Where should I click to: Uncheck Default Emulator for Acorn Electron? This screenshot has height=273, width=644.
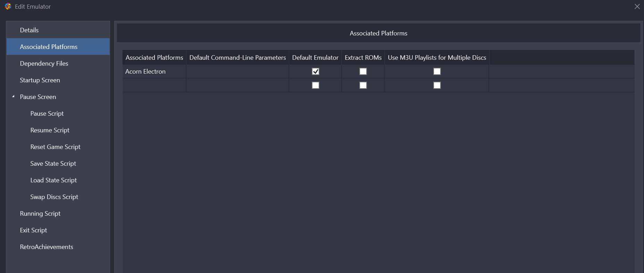[x=315, y=72]
